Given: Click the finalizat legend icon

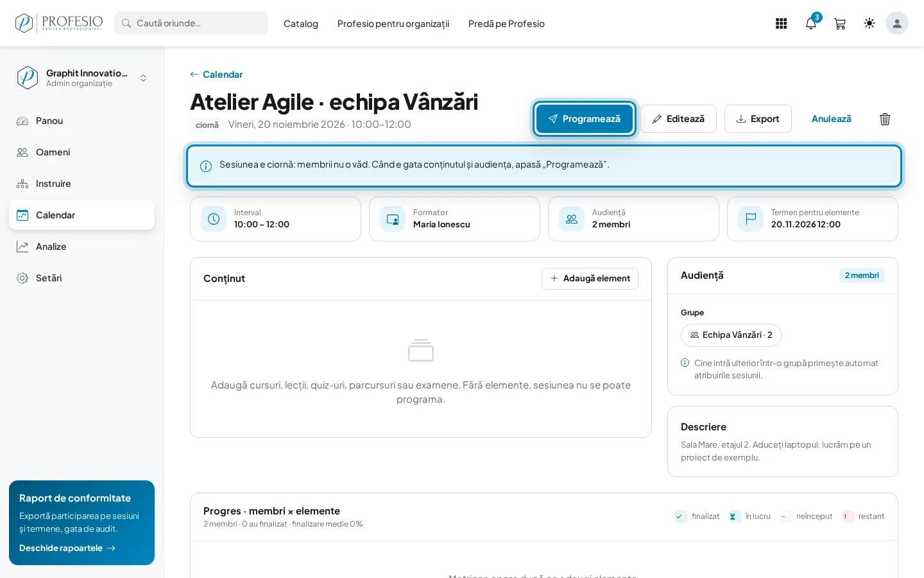Looking at the screenshot, I should [681, 516].
